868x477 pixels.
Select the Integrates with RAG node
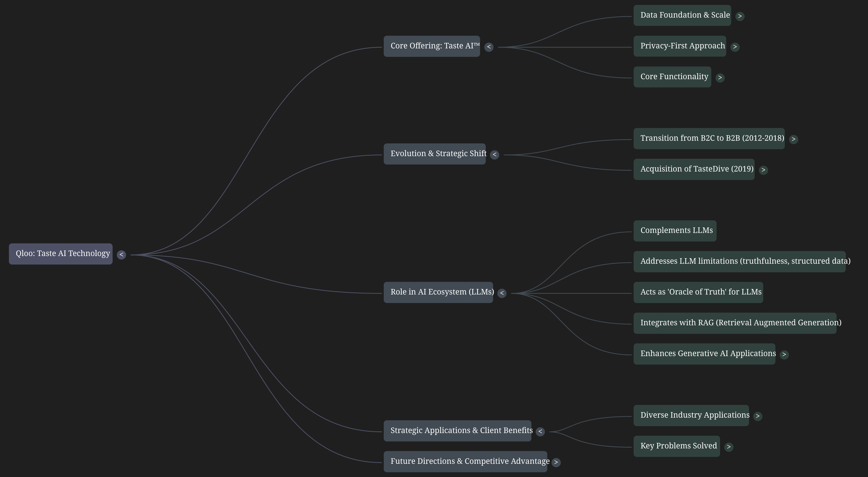pos(735,323)
